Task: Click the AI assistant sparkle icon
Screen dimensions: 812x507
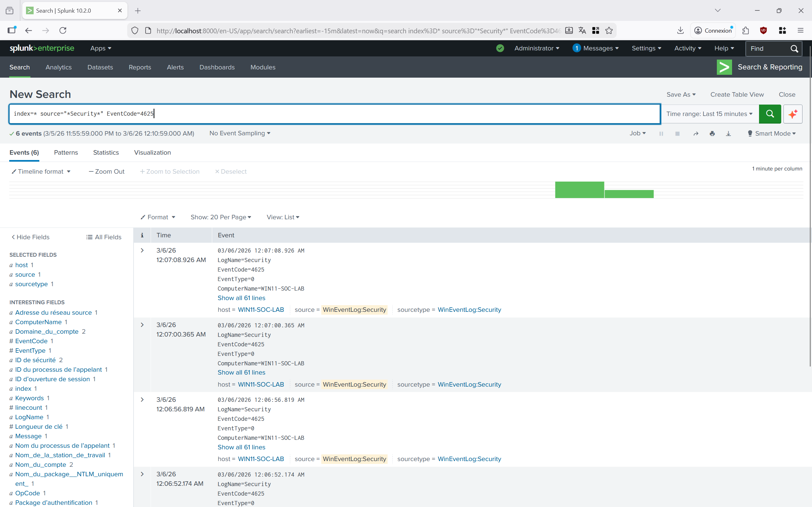Action: pos(793,114)
